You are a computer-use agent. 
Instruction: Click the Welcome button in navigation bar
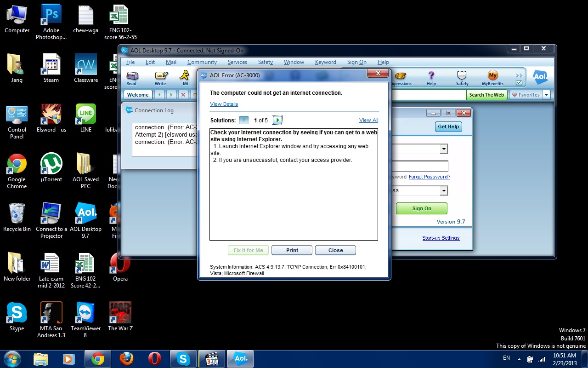pos(138,95)
